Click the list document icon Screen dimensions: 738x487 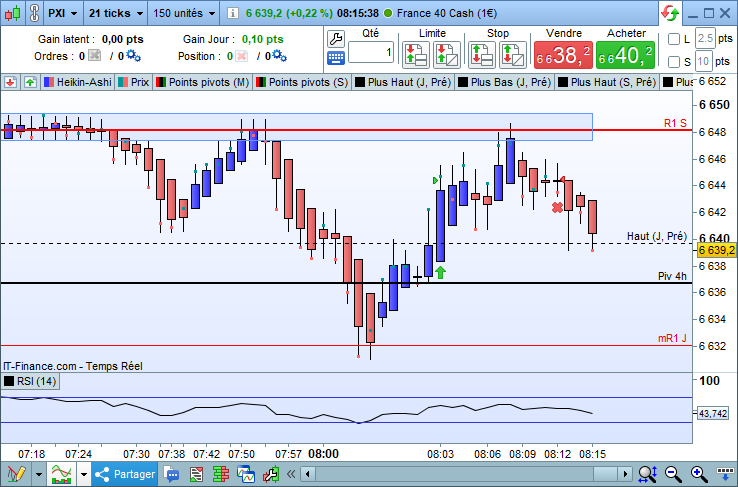tap(196, 474)
